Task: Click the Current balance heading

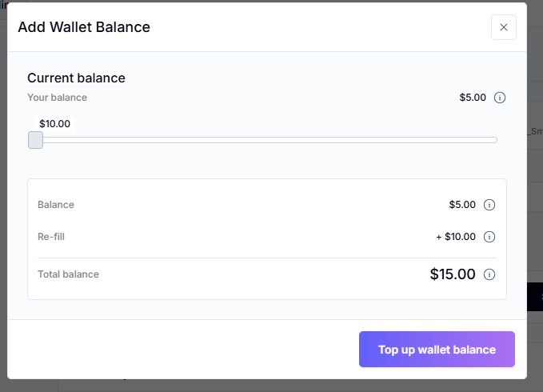Action: click(76, 78)
